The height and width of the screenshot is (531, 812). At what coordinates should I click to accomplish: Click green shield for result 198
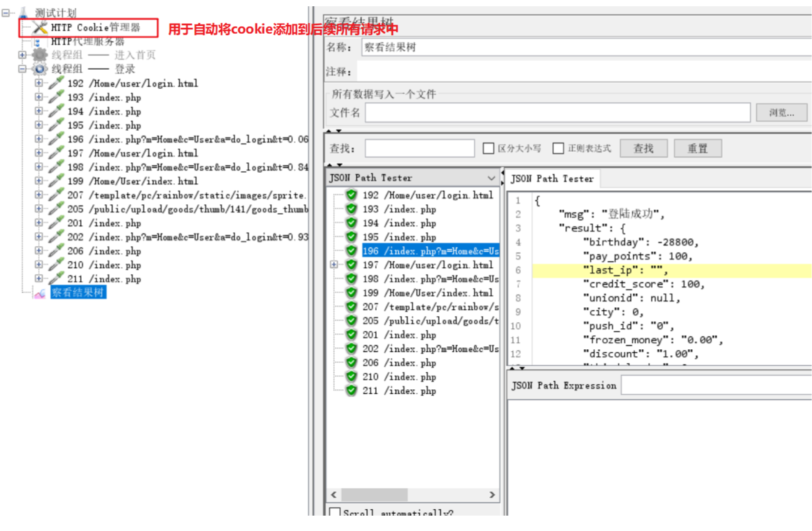coord(352,279)
